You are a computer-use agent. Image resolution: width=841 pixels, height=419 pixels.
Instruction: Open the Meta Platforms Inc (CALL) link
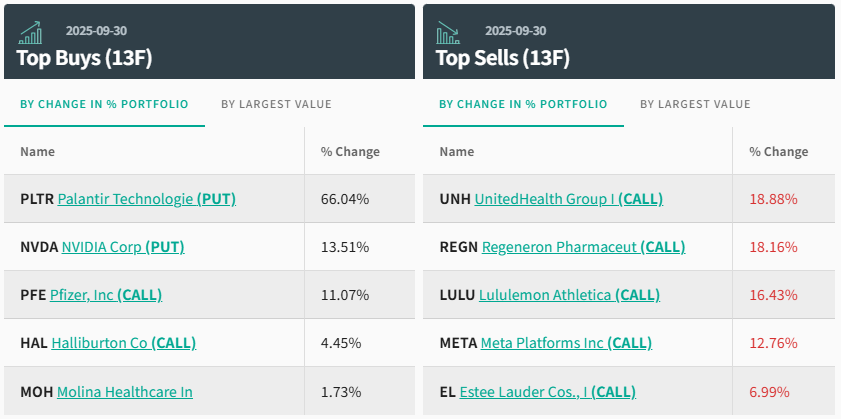click(566, 343)
